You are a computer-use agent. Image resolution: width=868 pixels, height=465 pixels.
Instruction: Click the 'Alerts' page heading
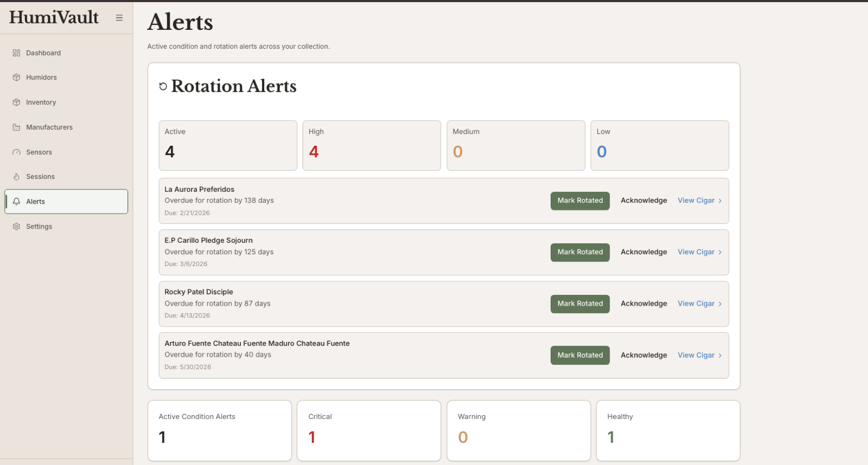[x=180, y=22]
